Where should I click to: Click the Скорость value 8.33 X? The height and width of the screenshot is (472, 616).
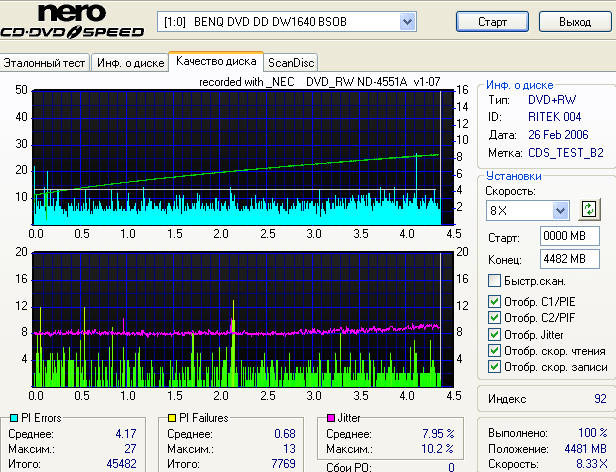[x=592, y=464]
